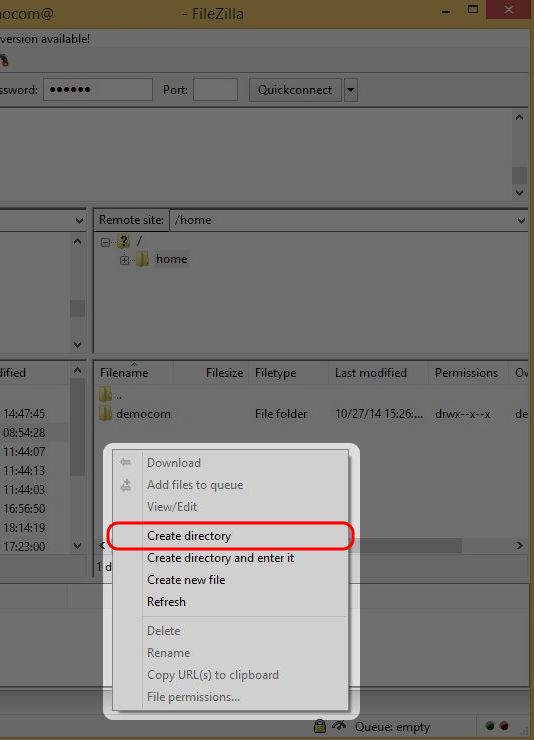Select Rename in the context menu
The width and height of the screenshot is (534, 740).
tap(231, 653)
